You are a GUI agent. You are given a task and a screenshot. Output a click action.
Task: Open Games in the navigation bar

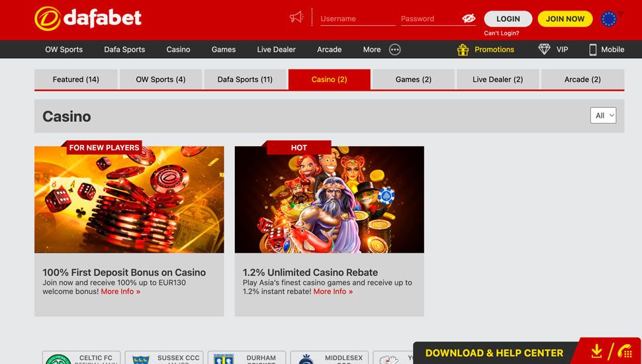[224, 50]
